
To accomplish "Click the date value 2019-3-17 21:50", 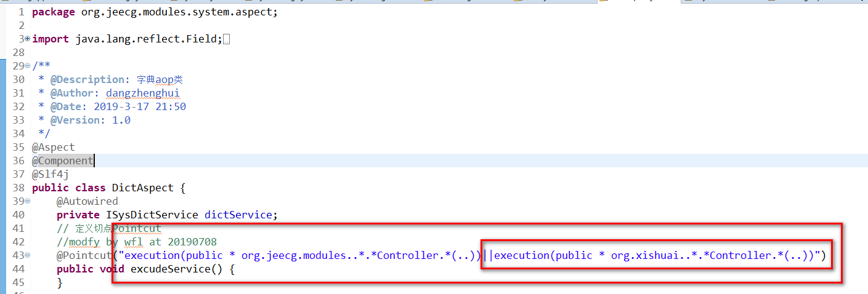I will coord(139,106).
